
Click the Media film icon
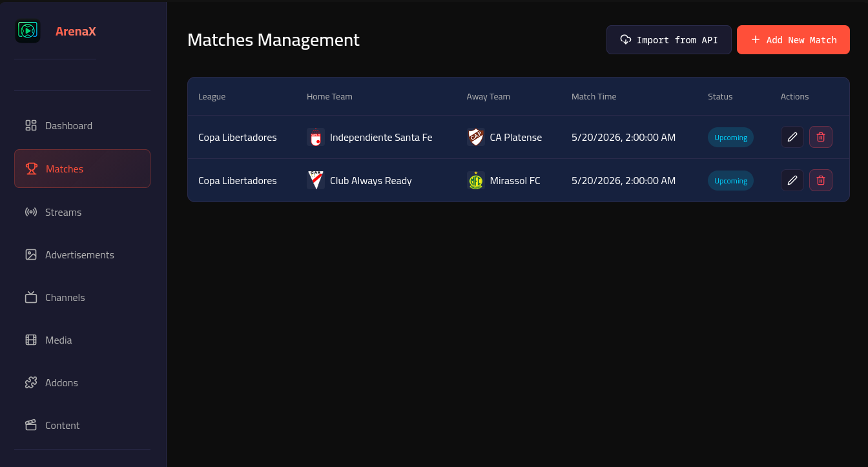coord(31,340)
